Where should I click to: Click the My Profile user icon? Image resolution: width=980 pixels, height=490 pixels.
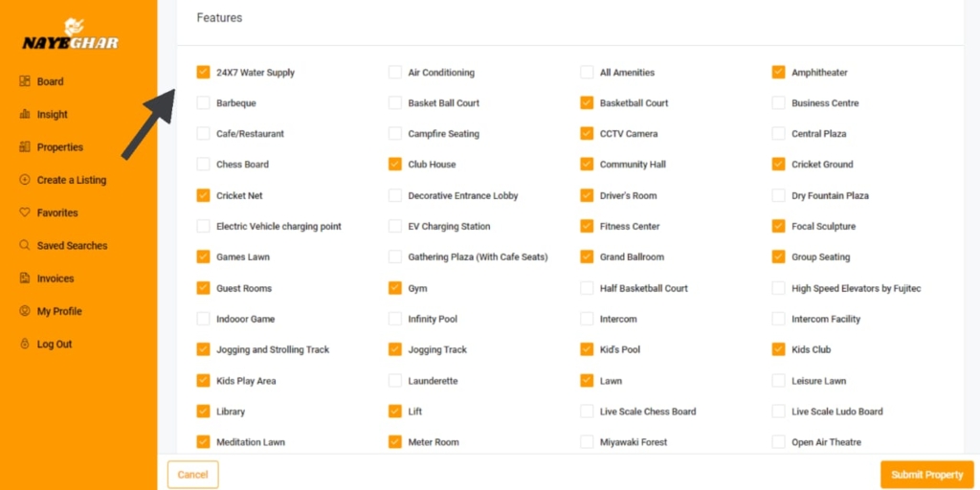(x=25, y=311)
